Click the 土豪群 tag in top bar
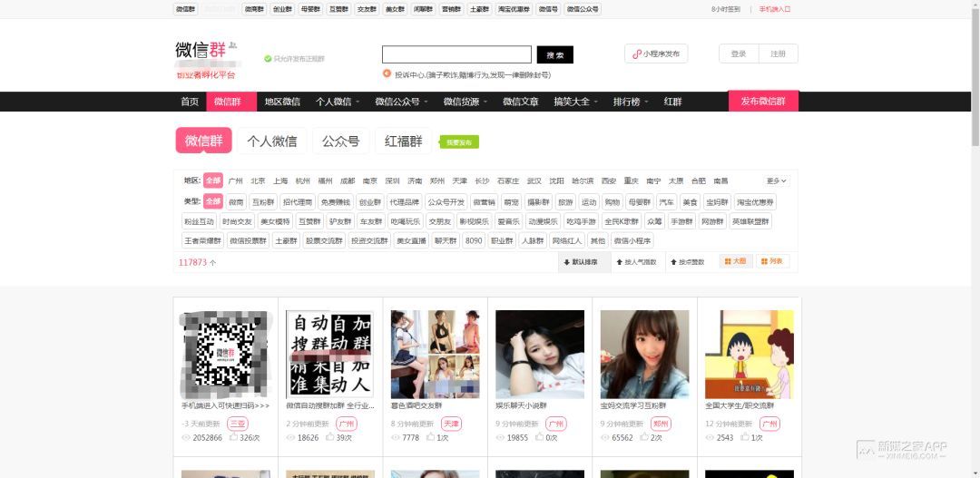 pos(479,9)
